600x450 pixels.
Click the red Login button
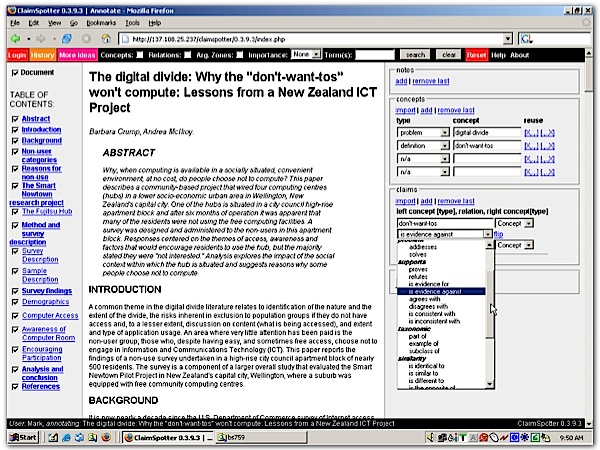coord(17,55)
